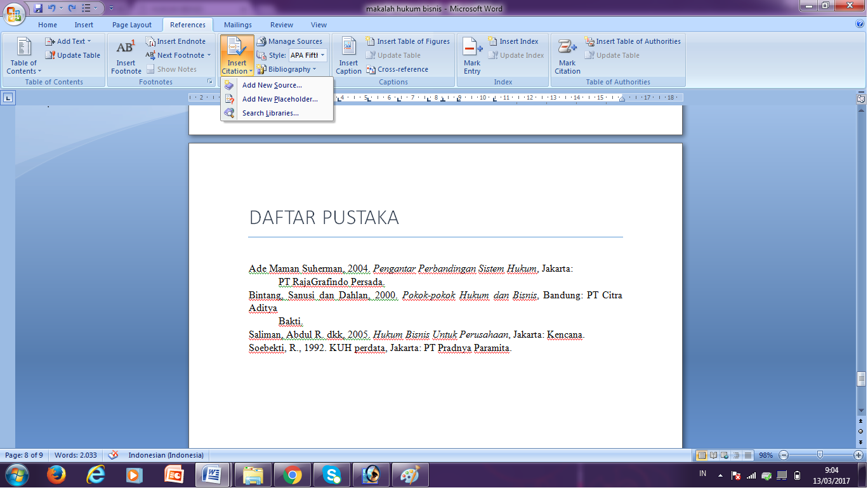Image resolution: width=868 pixels, height=490 pixels.
Task: Click zoom out minus button
Action: pos(784,455)
